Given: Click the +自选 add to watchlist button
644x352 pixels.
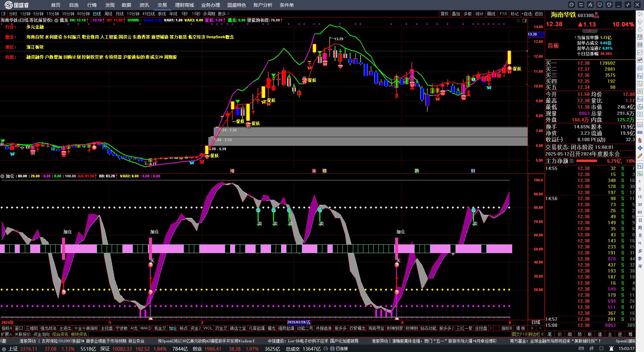Looking at the screenshot, I should click(527, 14).
